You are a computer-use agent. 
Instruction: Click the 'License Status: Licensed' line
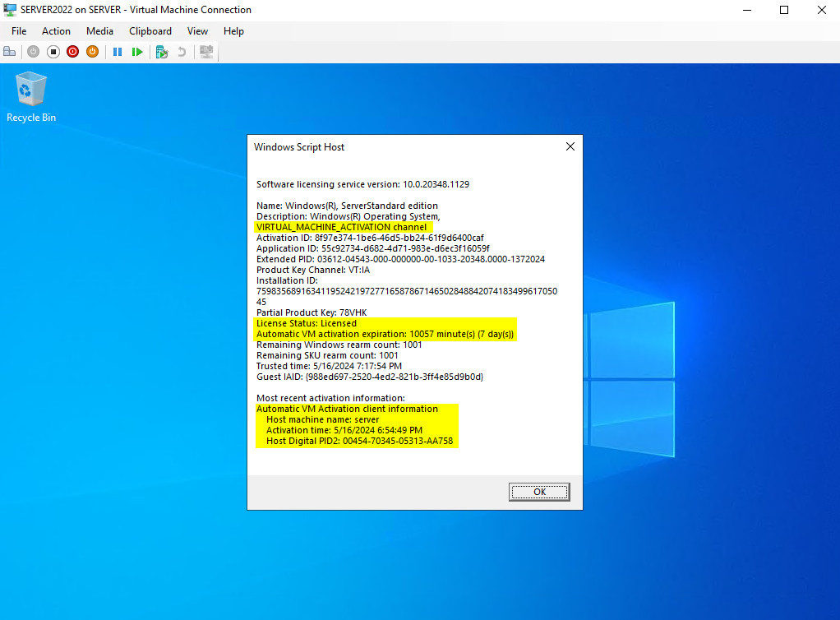(x=307, y=323)
